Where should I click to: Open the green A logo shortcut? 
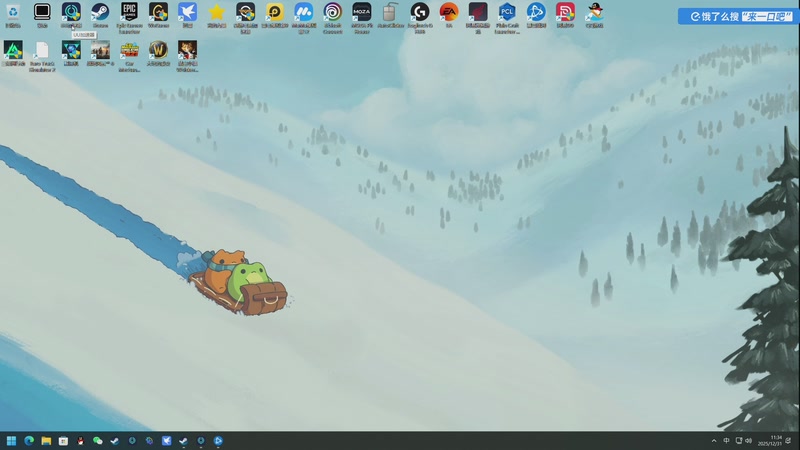(x=13, y=54)
